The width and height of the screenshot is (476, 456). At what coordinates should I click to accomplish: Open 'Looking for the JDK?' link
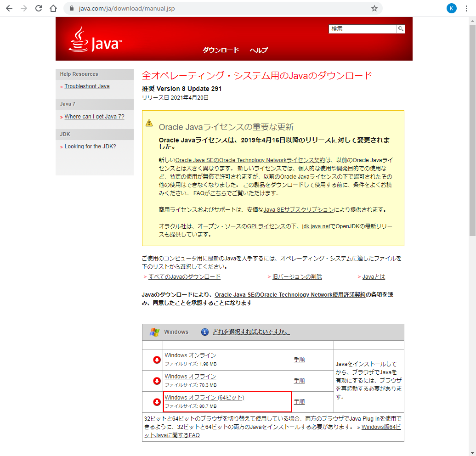(90, 146)
